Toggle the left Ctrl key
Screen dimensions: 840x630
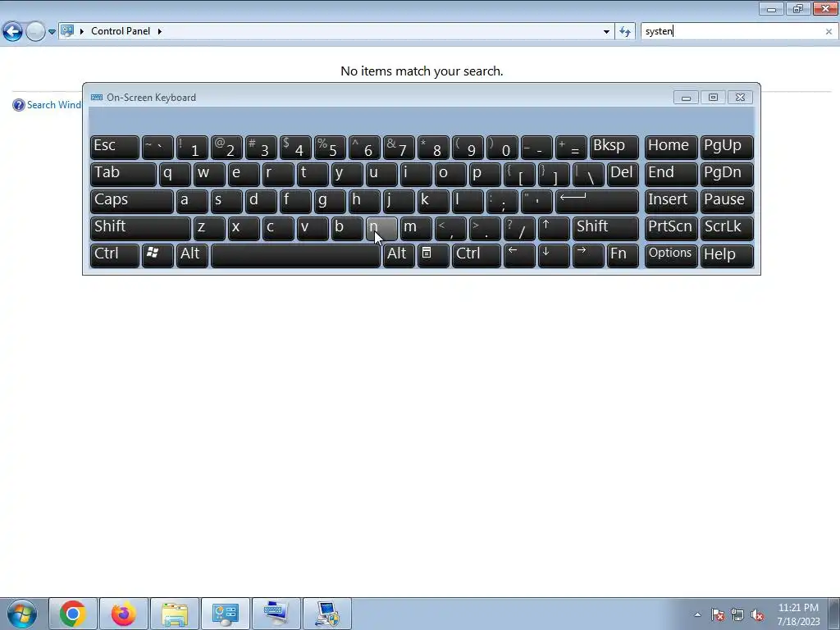point(115,256)
